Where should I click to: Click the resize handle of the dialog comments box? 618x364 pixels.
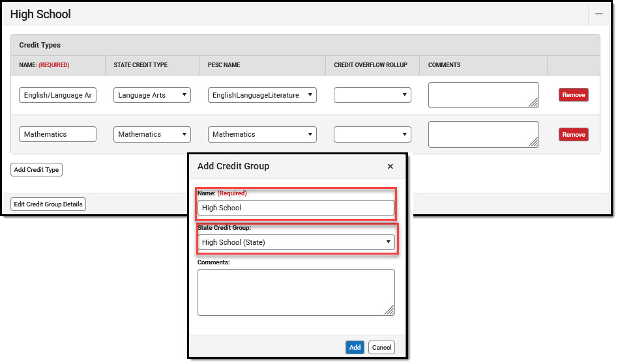click(x=389, y=310)
